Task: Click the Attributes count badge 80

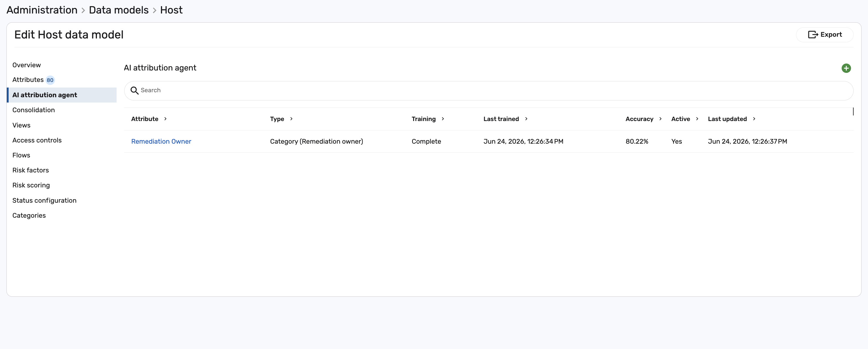Action: pos(50,80)
